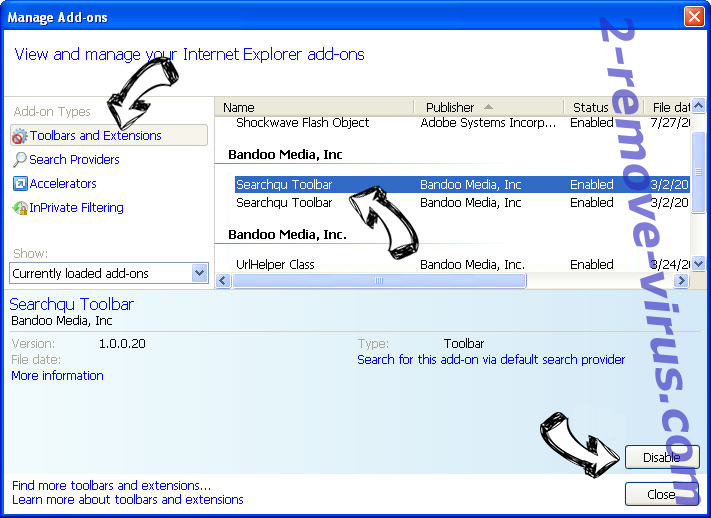Select the UrlHelper Class add-on
711x518 pixels.
(463, 264)
